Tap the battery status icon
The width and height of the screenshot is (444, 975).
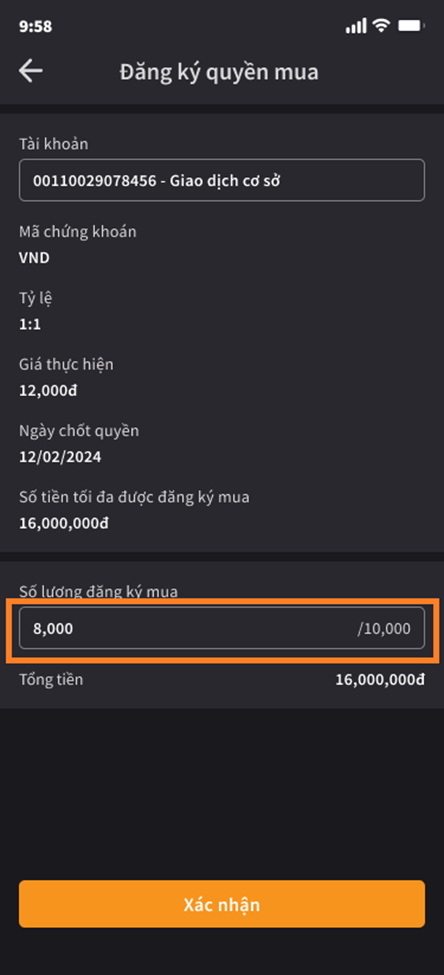click(411, 25)
